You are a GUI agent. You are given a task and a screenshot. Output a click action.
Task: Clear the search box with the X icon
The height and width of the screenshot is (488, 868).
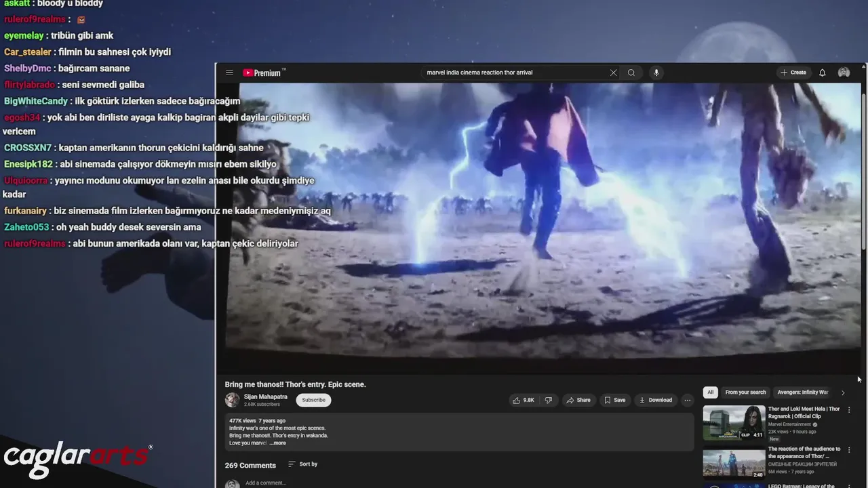613,73
